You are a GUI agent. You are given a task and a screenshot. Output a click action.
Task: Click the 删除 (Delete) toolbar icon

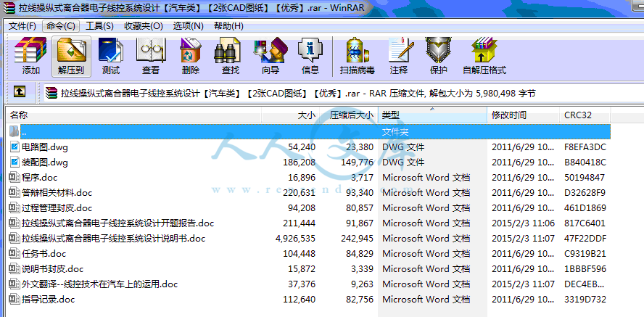click(x=191, y=50)
